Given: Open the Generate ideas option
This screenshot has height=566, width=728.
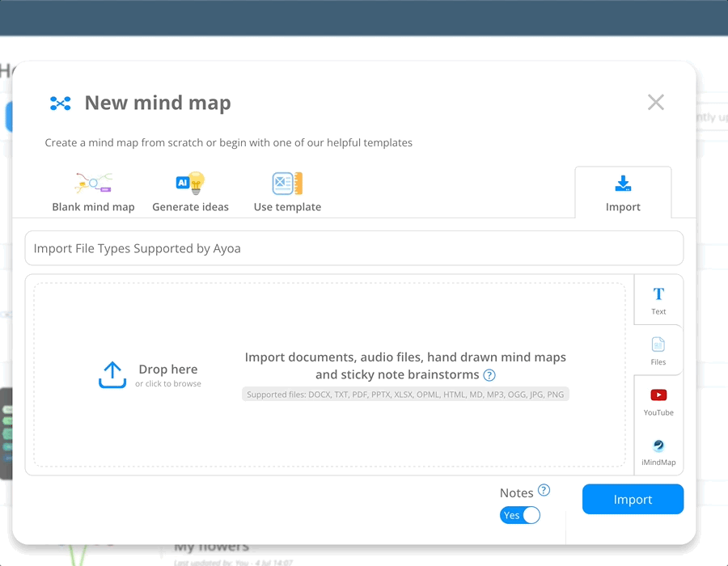Looking at the screenshot, I should coord(190,192).
